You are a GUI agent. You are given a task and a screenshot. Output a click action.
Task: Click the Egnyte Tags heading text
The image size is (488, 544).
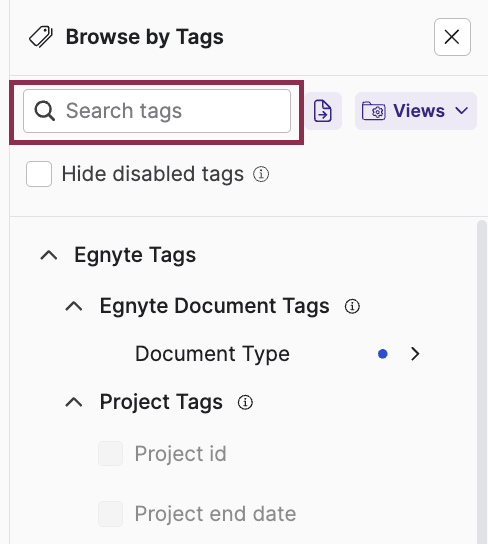pyautogui.click(x=135, y=255)
